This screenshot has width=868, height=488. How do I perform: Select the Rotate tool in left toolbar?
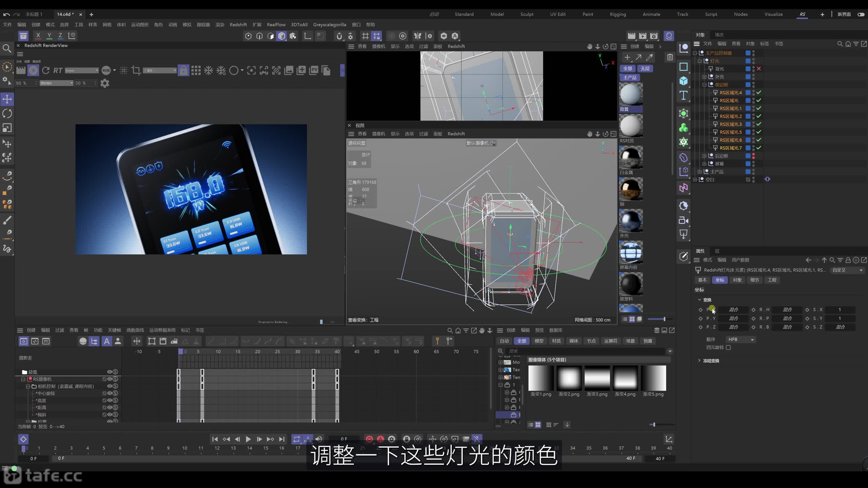pos(7,113)
